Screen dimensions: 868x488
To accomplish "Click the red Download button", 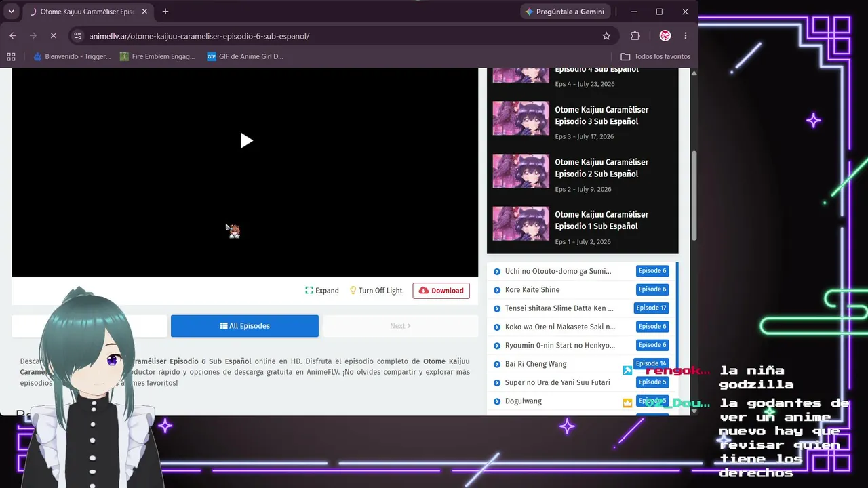I will click(441, 291).
